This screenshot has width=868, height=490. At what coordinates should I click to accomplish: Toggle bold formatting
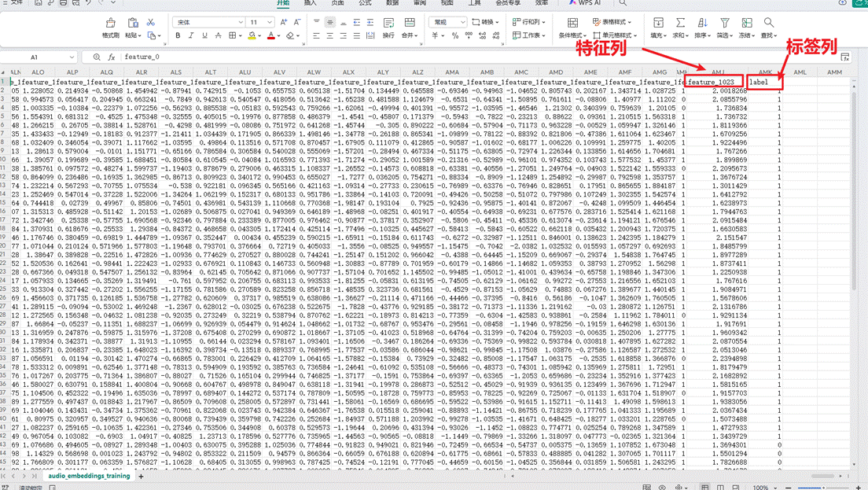(x=178, y=35)
